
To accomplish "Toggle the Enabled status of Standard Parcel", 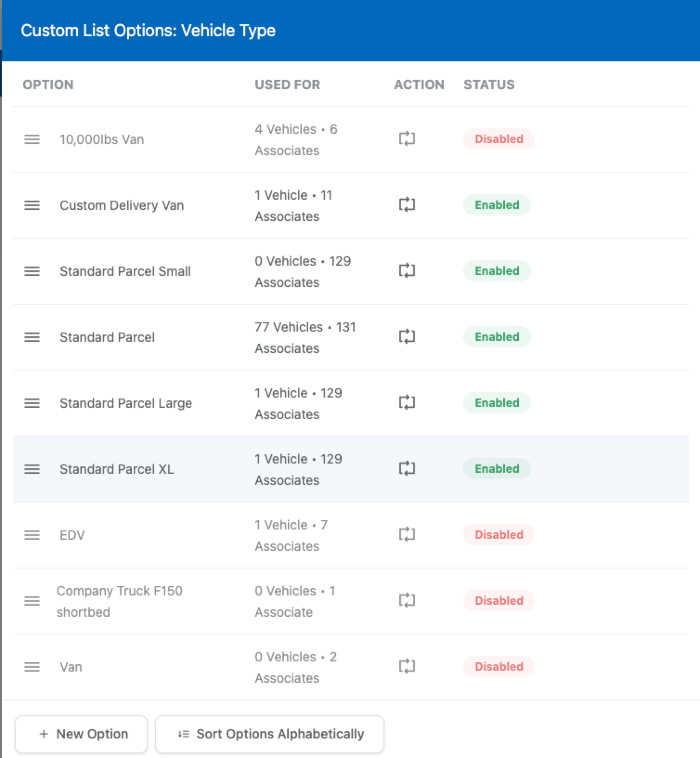I will 497,337.
